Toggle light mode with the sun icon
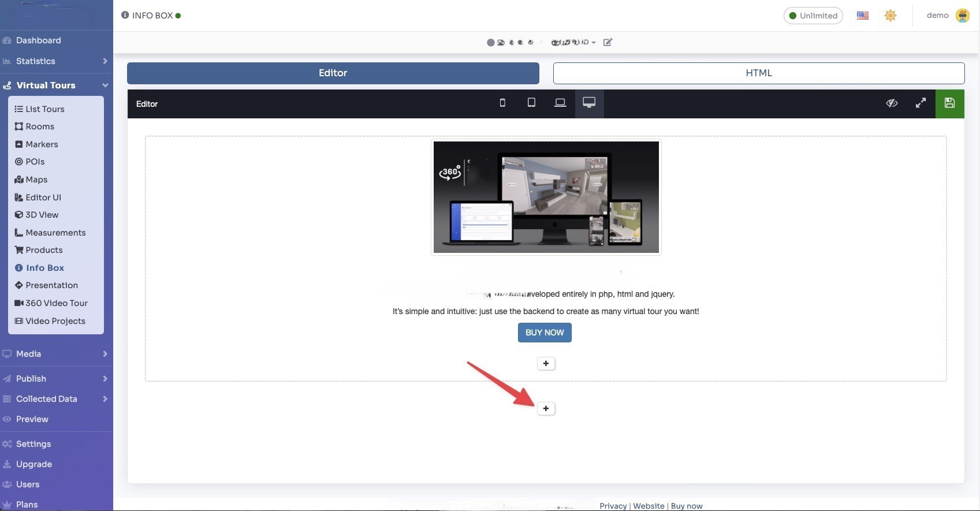This screenshot has width=980, height=511. [x=890, y=16]
